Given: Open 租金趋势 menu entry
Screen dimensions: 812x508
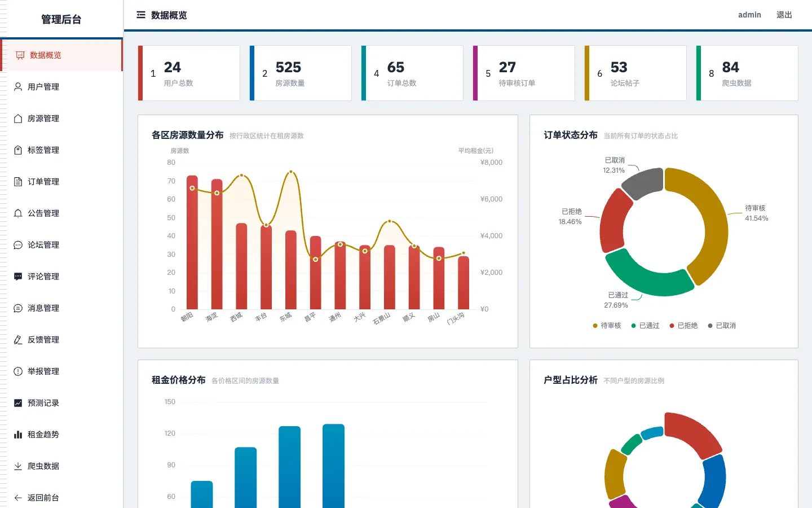Looking at the screenshot, I should (x=61, y=435).
